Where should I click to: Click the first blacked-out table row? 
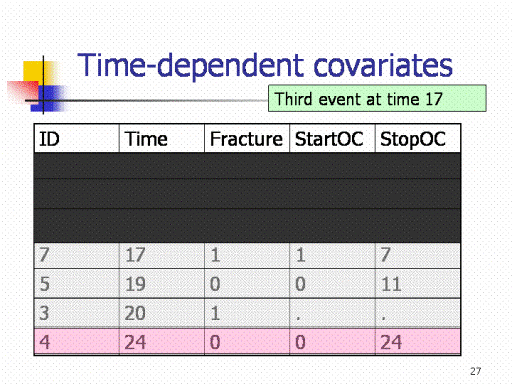pyautogui.click(x=247, y=166)
